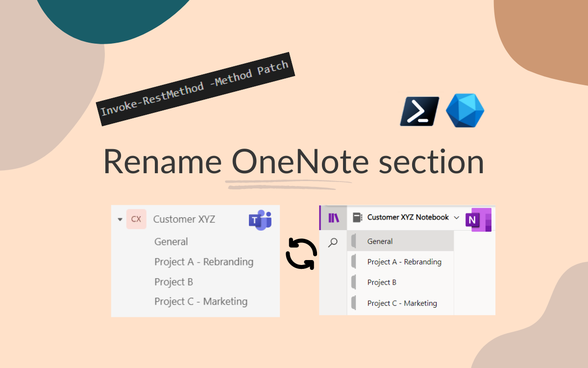The height and width of the screenshot is (368, 588).
Task: Click the Rename OneNote section heading
Action: (294, 161)
